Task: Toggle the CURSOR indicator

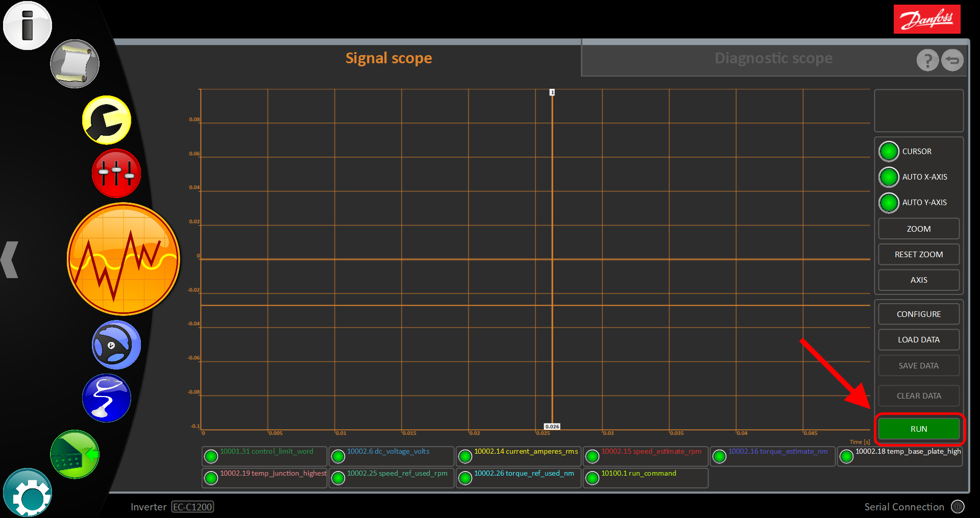Action: point(889,152)
